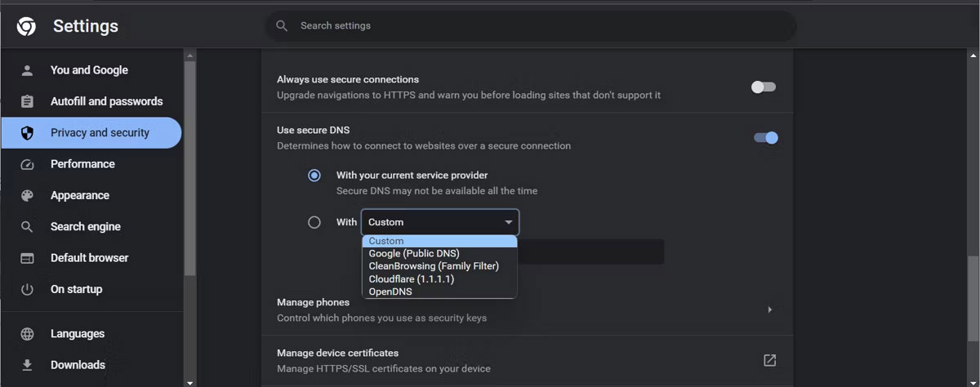Click the On startup power icon

[27, 289]
